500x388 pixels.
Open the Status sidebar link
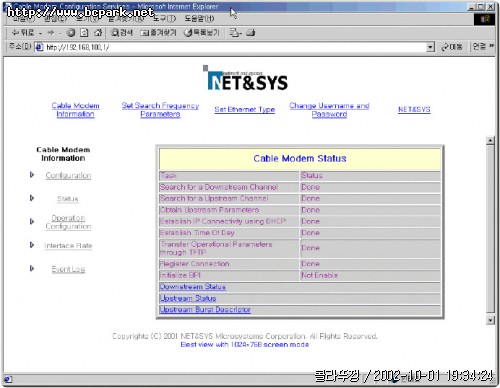tap(68, 199)
